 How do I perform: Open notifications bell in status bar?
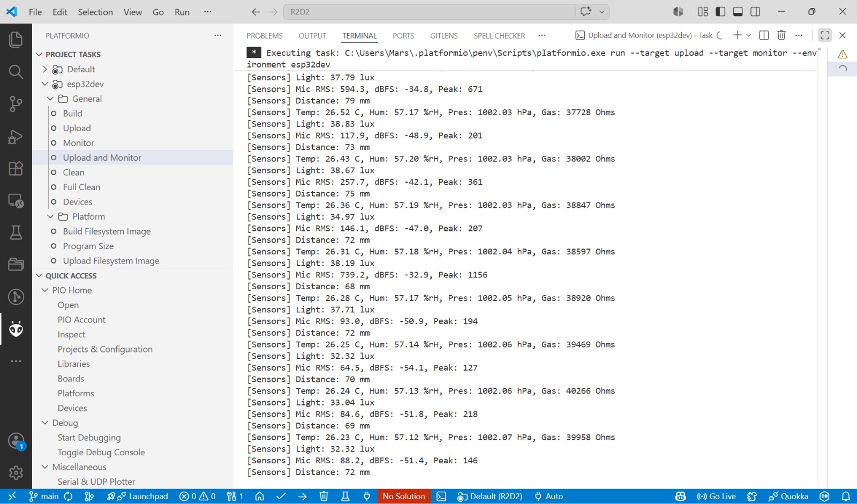point(846,497)
